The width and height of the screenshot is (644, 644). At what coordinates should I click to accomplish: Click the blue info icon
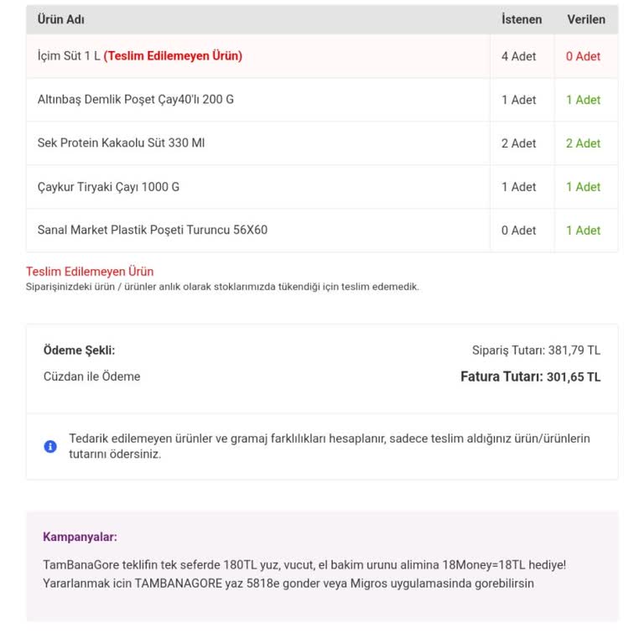(x=50, y=446)
